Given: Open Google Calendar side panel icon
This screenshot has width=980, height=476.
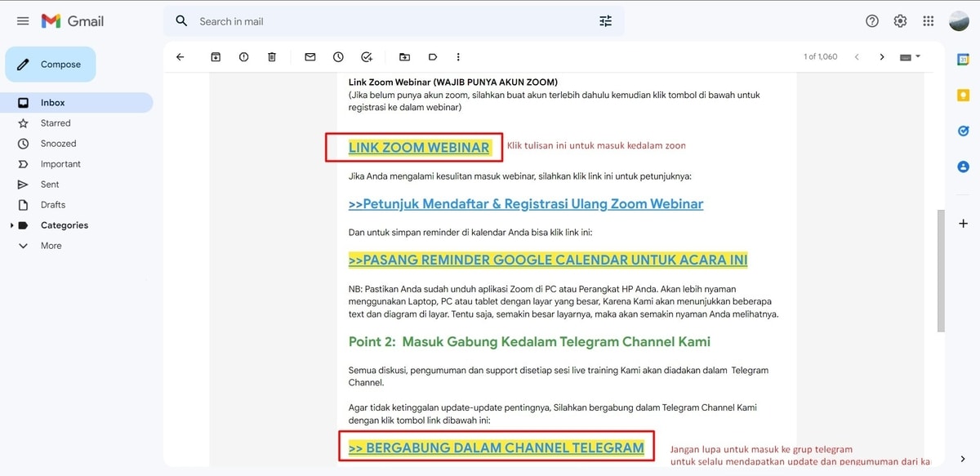Looking at the screenshot, I should (963, 60).
